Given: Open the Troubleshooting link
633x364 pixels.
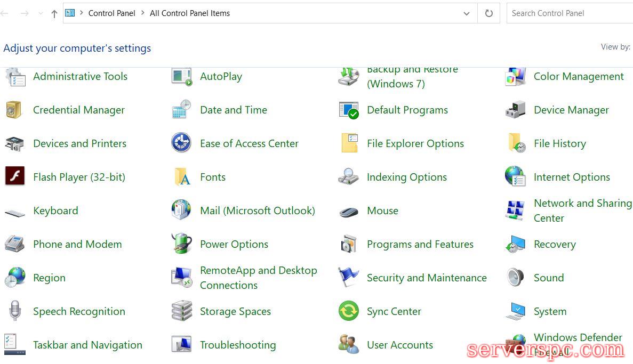Looking at the screenshot, I should [x=238, y=345].
